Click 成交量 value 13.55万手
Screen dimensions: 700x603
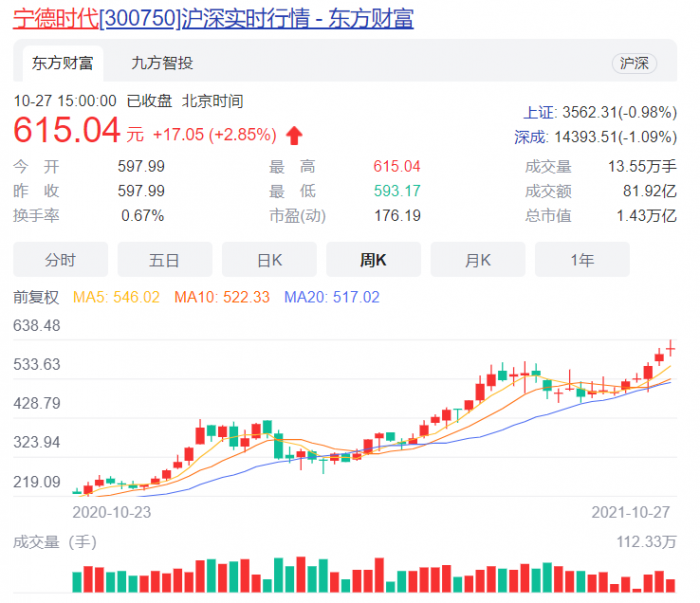642,166
